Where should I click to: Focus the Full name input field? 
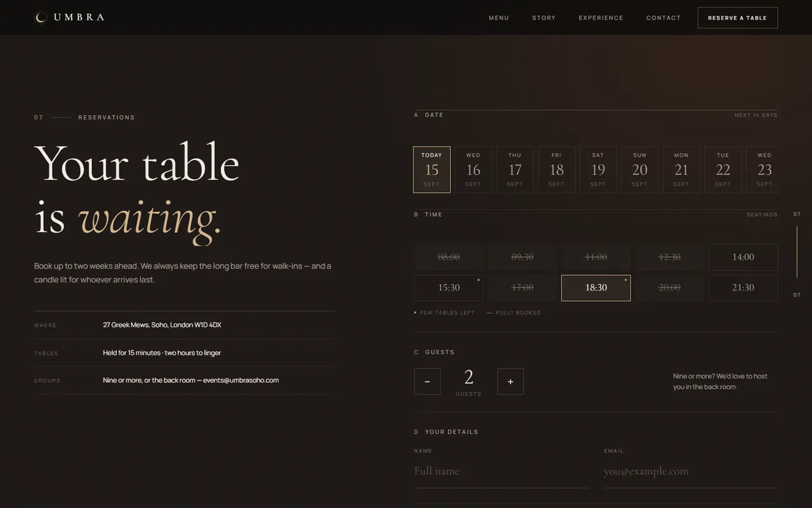click(501, 472)
